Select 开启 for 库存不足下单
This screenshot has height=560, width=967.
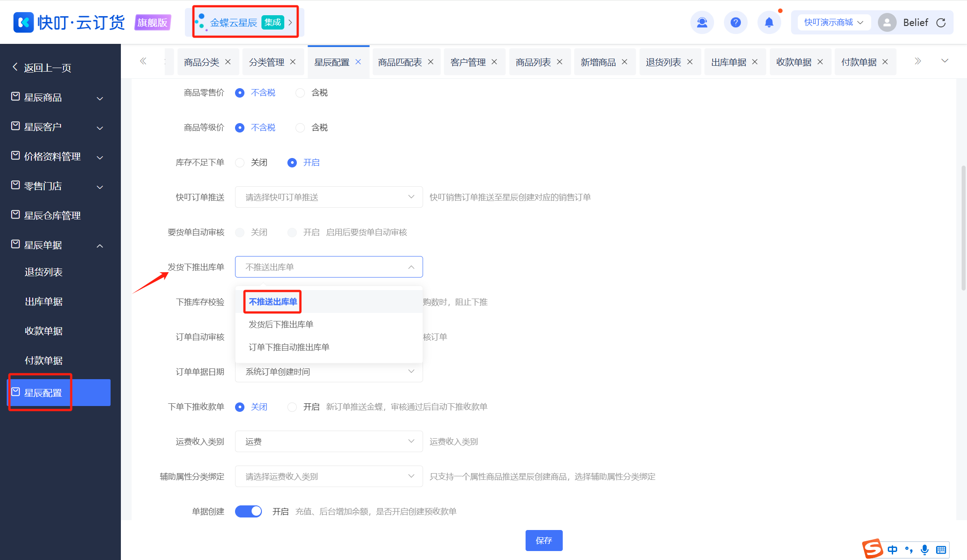click(x=304, y=162)
